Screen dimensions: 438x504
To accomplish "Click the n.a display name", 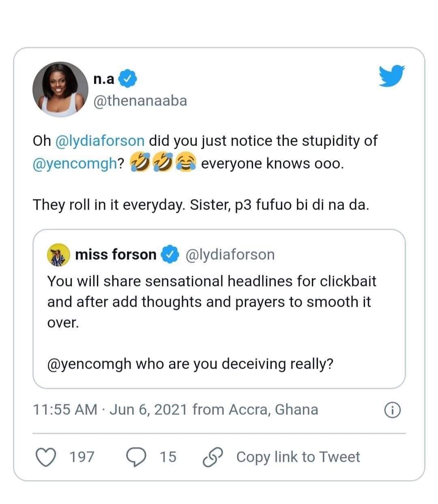I will [x=104, y=79].
